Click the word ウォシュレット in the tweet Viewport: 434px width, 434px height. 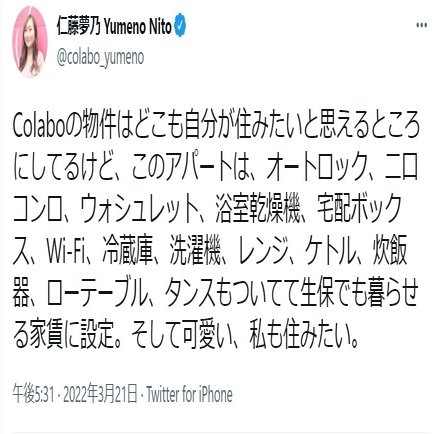(138, 210)
